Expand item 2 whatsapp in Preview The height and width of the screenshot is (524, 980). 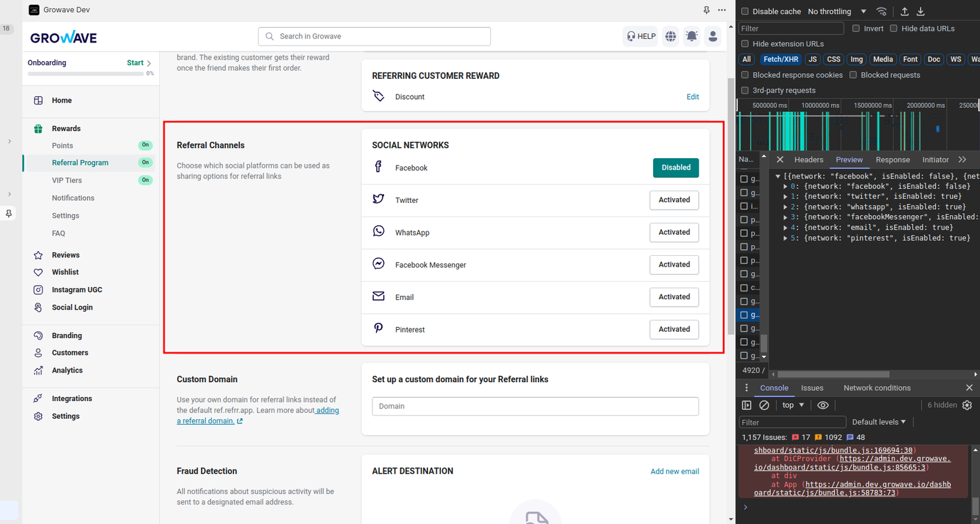point(786,207)
